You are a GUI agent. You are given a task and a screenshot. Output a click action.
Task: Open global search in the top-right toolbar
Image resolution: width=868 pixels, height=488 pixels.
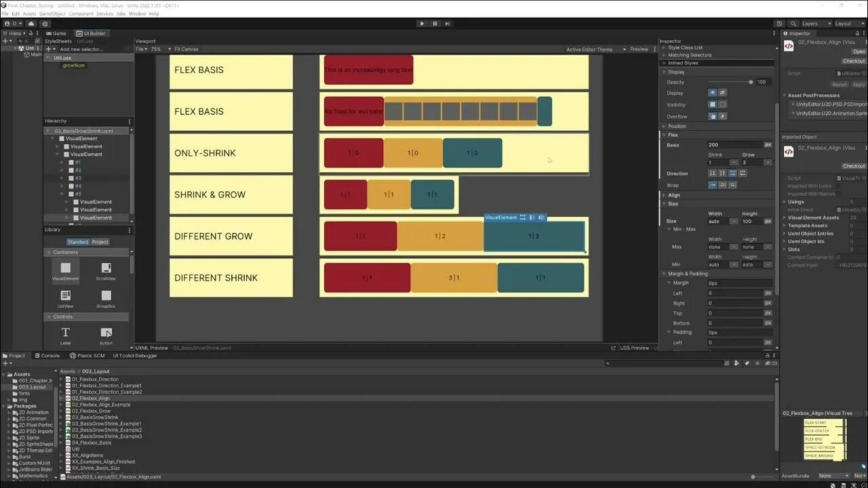[794, 24]
